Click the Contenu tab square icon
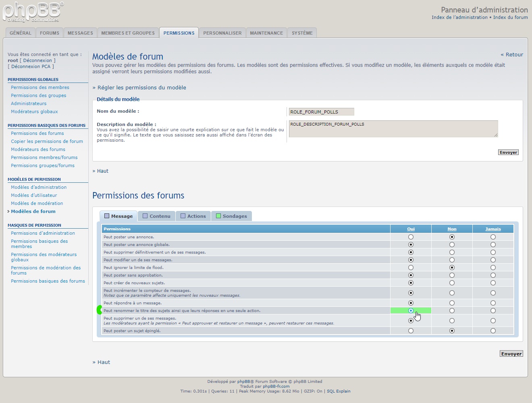This screenshot has height=403, width=532. [145, 216]
